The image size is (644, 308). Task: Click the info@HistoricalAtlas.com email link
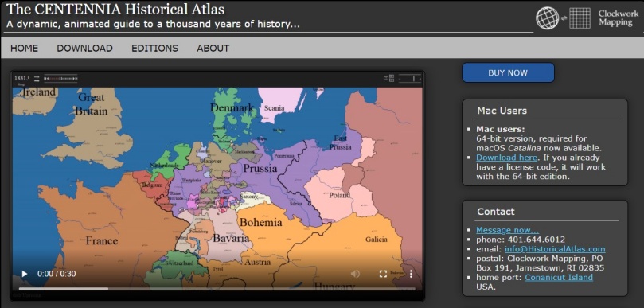tap(555, 249)
